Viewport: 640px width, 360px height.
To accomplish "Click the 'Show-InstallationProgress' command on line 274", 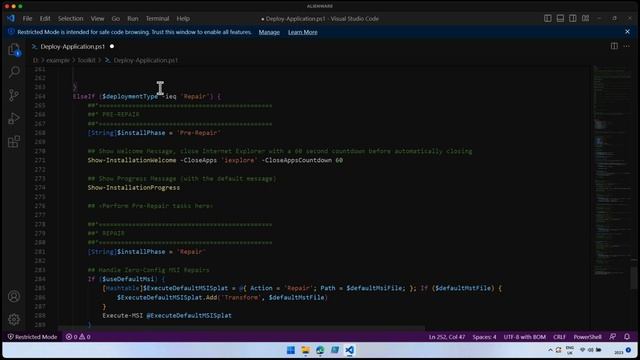I will click(133, 187).
